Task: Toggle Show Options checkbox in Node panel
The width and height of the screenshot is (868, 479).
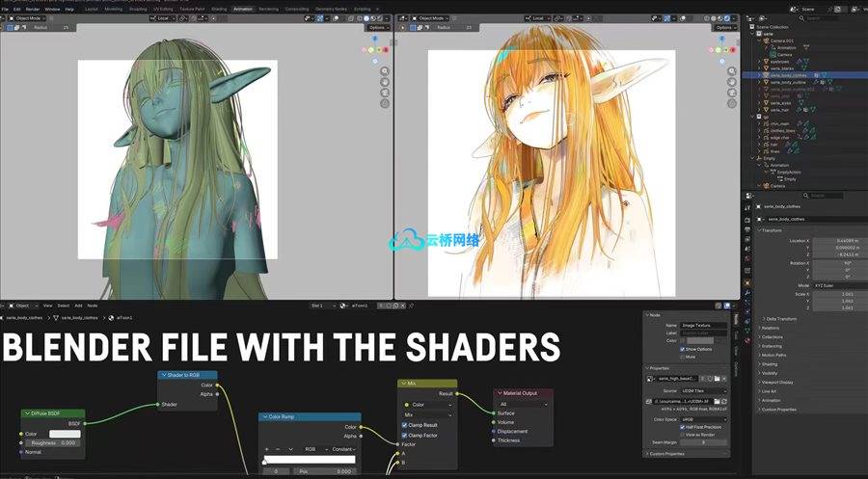Action: click(683, 349)
